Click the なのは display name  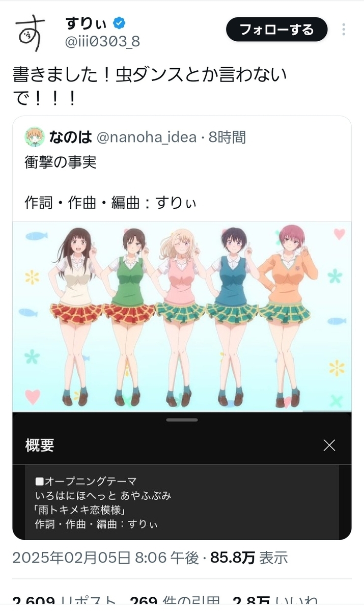(x=70, y=137)
